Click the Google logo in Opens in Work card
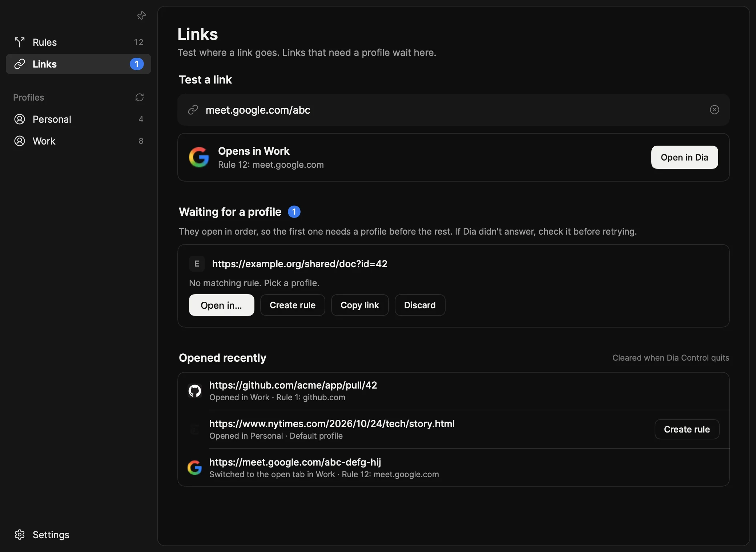The height and width of the screenshot is (552, 756). point(199,157)
